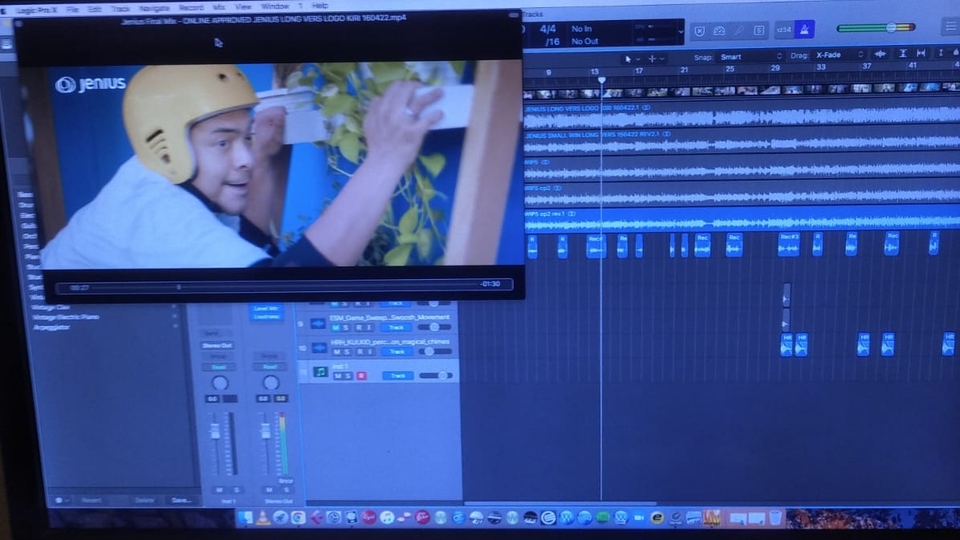The height and width of the screenshot is (540, 960).
Task: Click the playhead marker on the ruler
Action: point(602,80)
